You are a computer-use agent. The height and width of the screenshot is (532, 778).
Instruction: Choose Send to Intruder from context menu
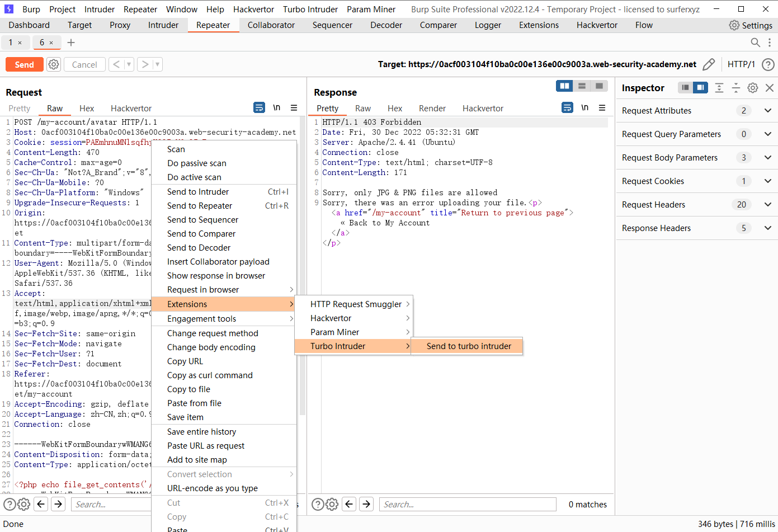[x=224, y=191]
